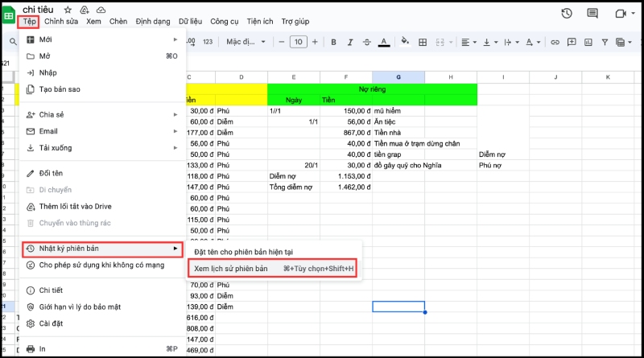Screen dimensions: 644x358
Task: Choose 'Tạo bản sao' in file menu
Action: pos(60,89)
